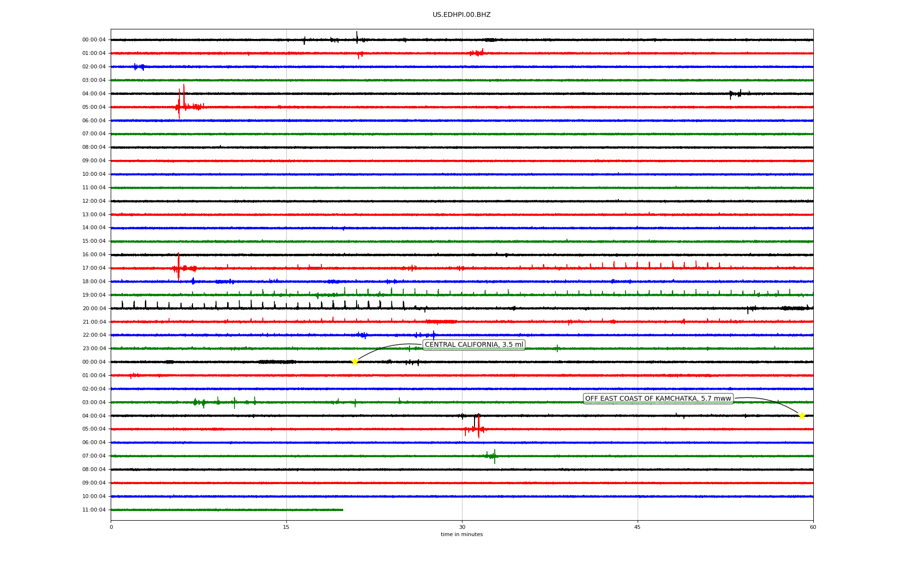
Task: Click the 12:00:04 trace time label
Action: coord(94,201)
